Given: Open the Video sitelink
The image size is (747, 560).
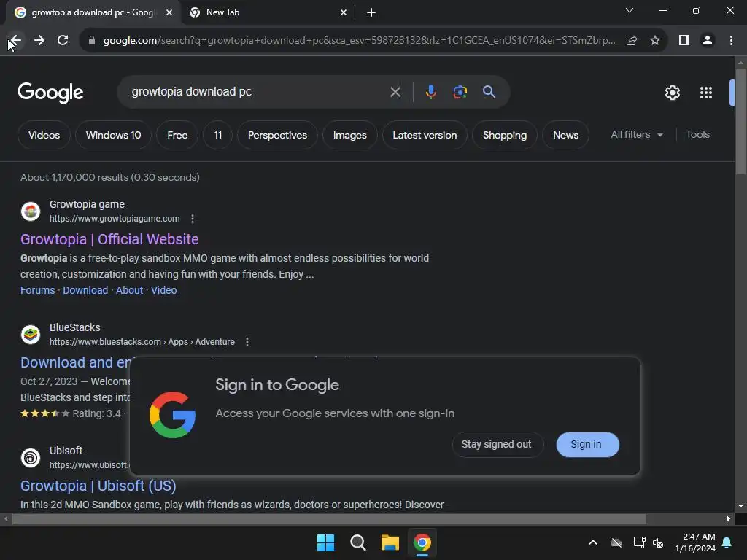Looking at the screenshot, I should [164, 290].
